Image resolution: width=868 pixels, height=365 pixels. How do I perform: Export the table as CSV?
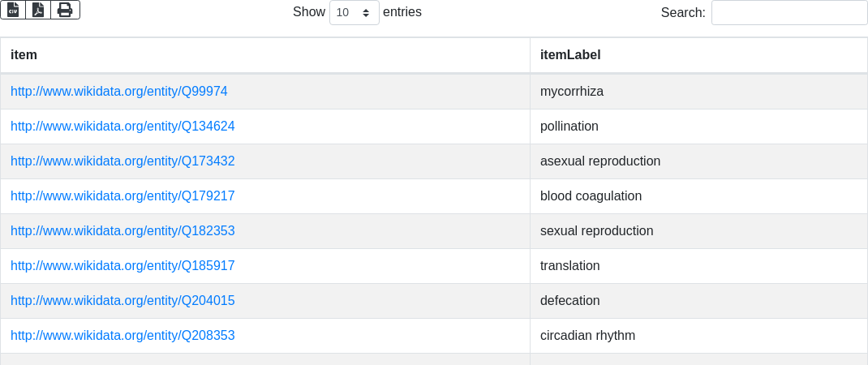tap(13, 10)
